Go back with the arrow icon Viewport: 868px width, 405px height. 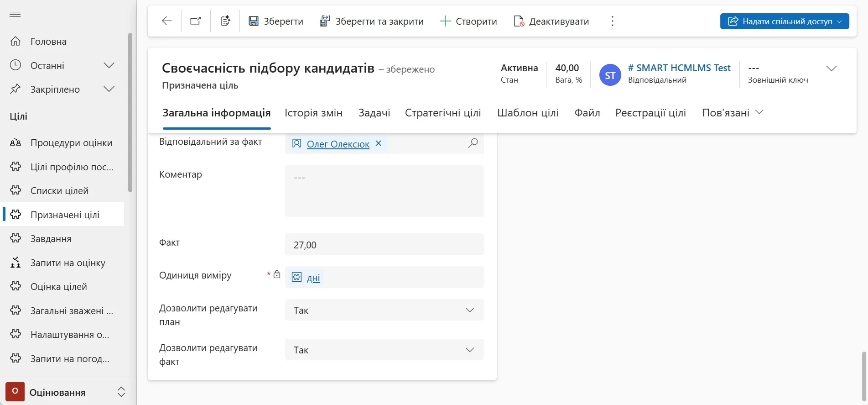click(x=167, y=21)
